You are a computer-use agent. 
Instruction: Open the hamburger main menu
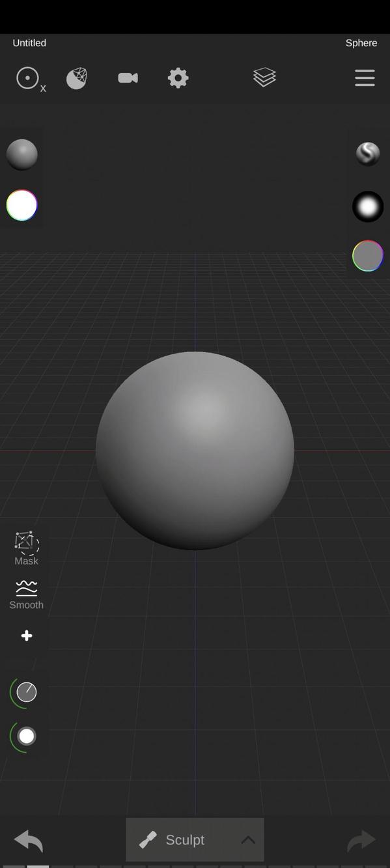[365, 77]
